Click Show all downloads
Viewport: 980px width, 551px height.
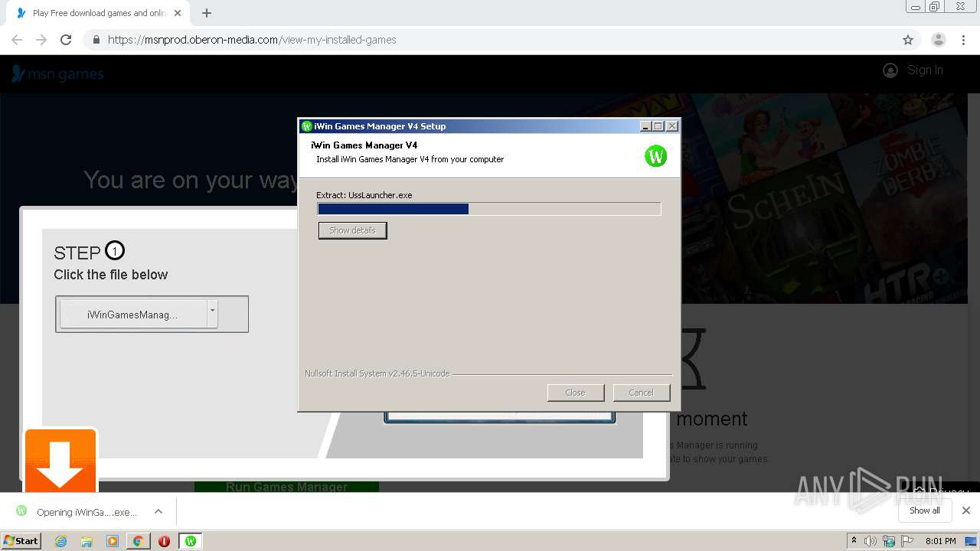pyautogui.click(x=925, y=510)
